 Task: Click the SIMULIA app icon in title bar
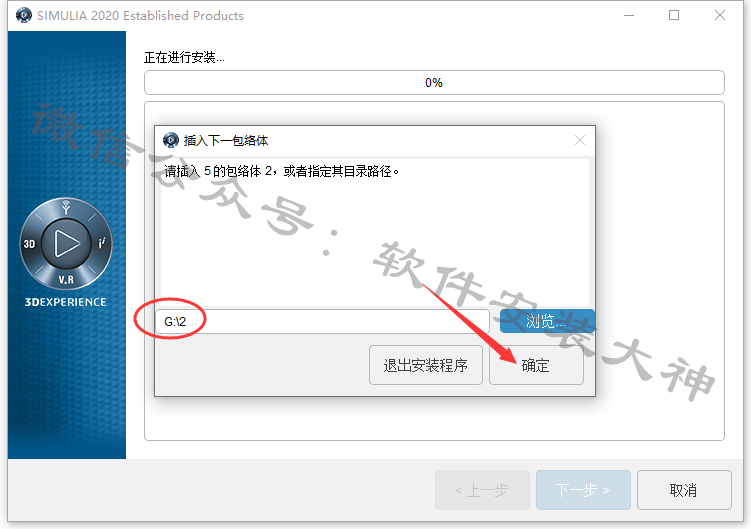pos(23,15)
